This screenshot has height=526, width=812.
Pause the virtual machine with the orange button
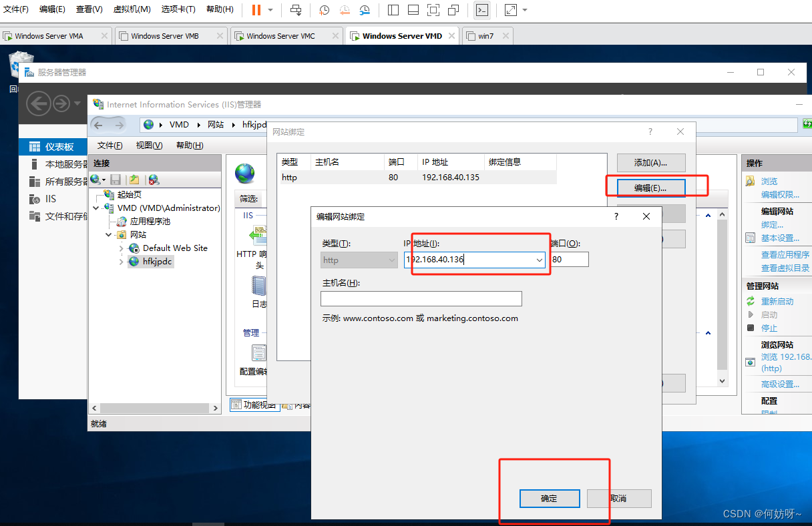tap(256, 10)
